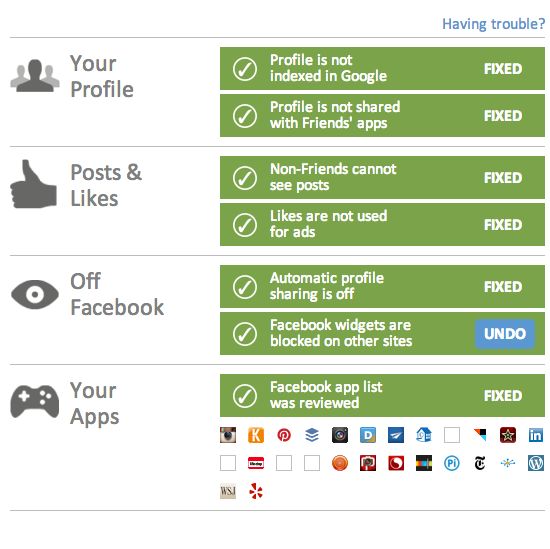Select the Posts & Likes thumbs-up icon
Screen dimensions: 550x549
[x=34, y=184]
